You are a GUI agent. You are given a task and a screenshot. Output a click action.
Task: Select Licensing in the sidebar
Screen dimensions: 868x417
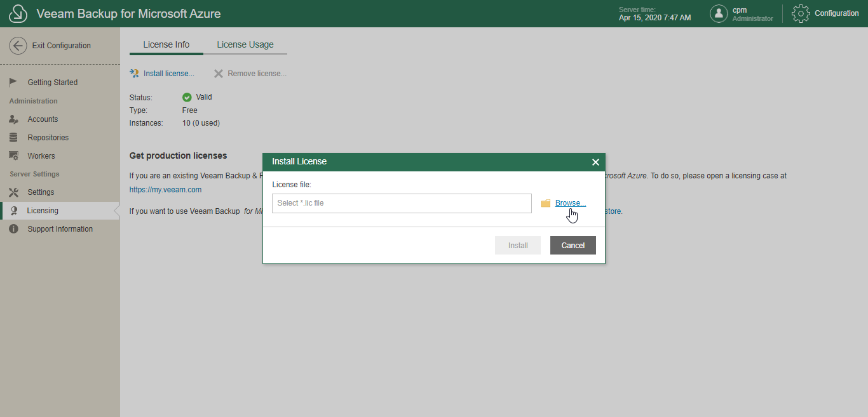pos(60,211)
